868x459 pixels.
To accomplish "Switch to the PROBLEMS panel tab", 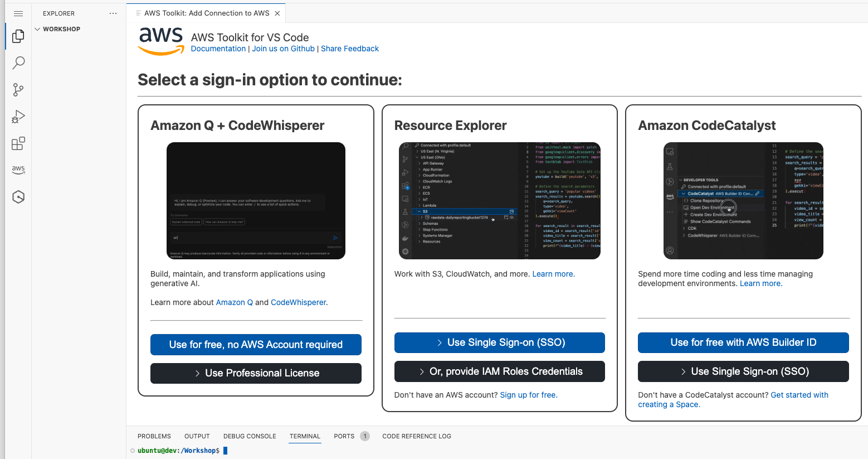I will (154, 436).
